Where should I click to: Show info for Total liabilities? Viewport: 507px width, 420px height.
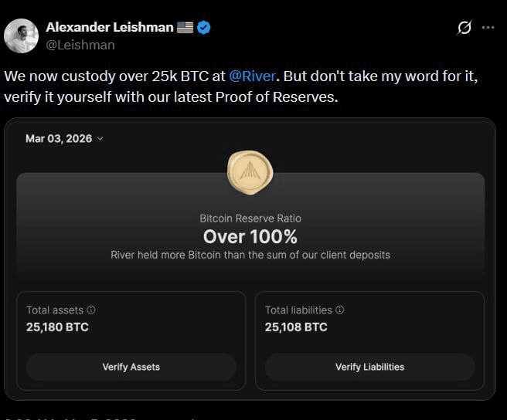click(340, 310)
